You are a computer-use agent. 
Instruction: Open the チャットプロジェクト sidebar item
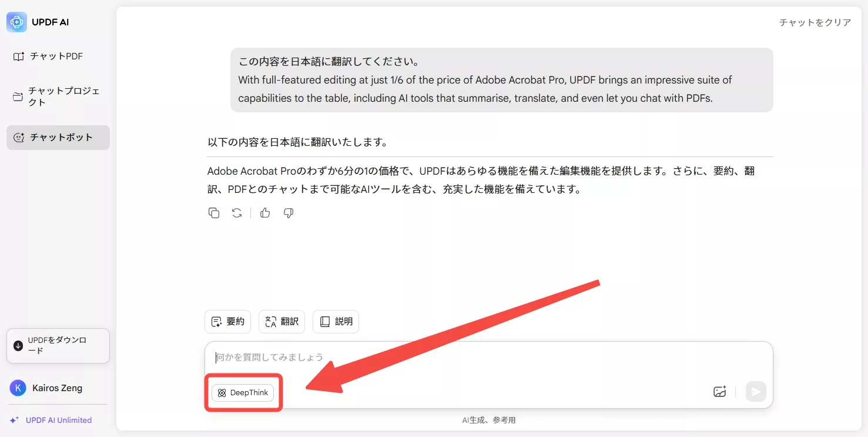58,96
